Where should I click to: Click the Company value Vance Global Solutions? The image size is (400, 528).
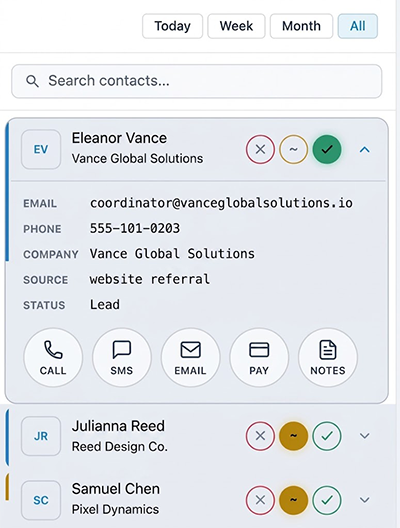pos(172,254)
